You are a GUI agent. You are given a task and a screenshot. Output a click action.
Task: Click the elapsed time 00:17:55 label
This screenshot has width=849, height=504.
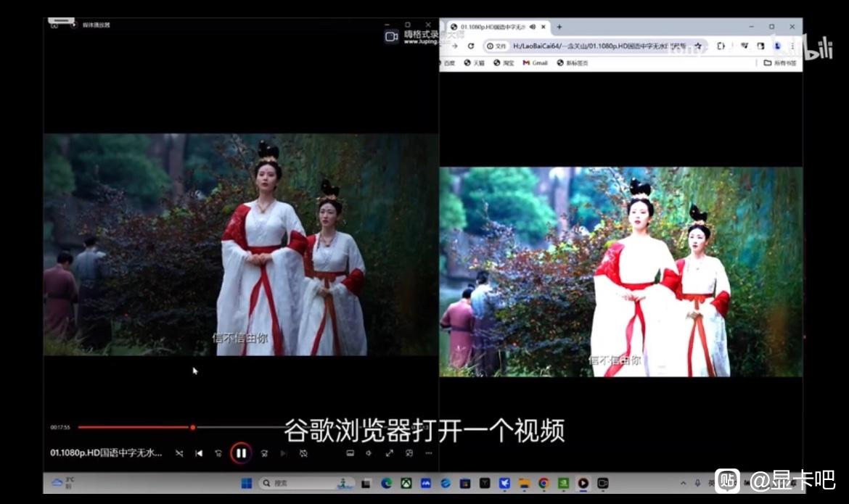pos(60,427)
